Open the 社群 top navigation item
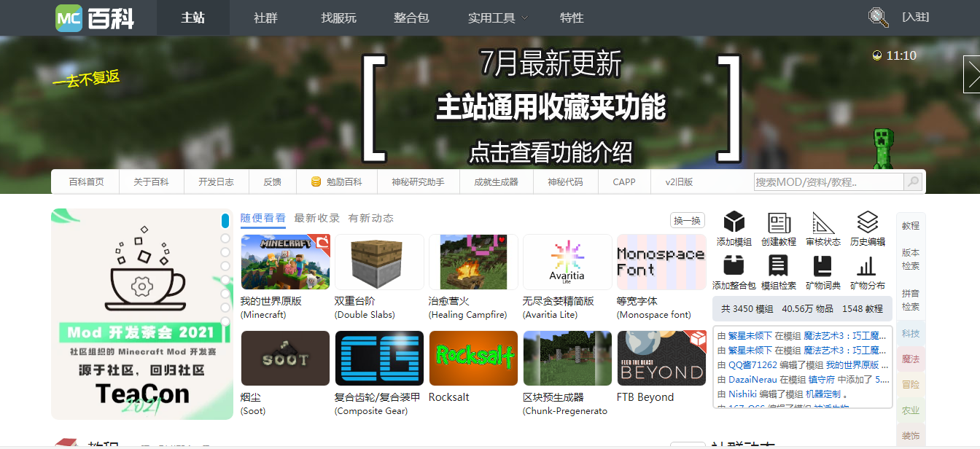 pos(265,17)
